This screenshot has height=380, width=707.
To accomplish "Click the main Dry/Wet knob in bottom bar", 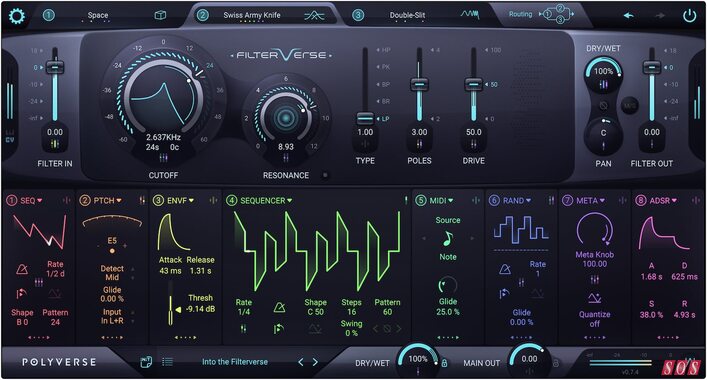I will pyautogui.click(x=418, y=360).
